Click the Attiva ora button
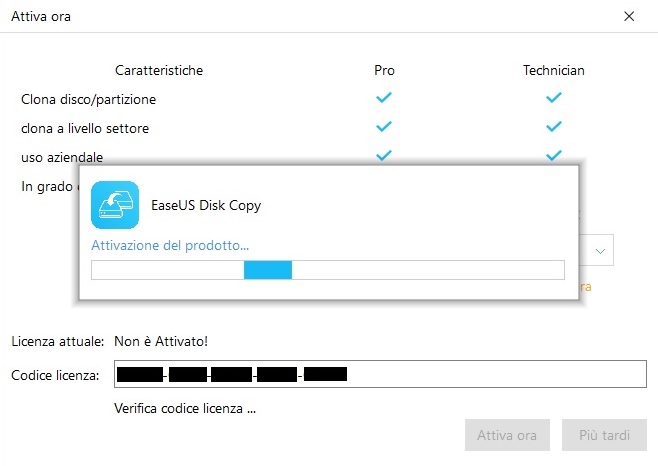This screenshot has width=658, height=466. [x=507, y=435]
